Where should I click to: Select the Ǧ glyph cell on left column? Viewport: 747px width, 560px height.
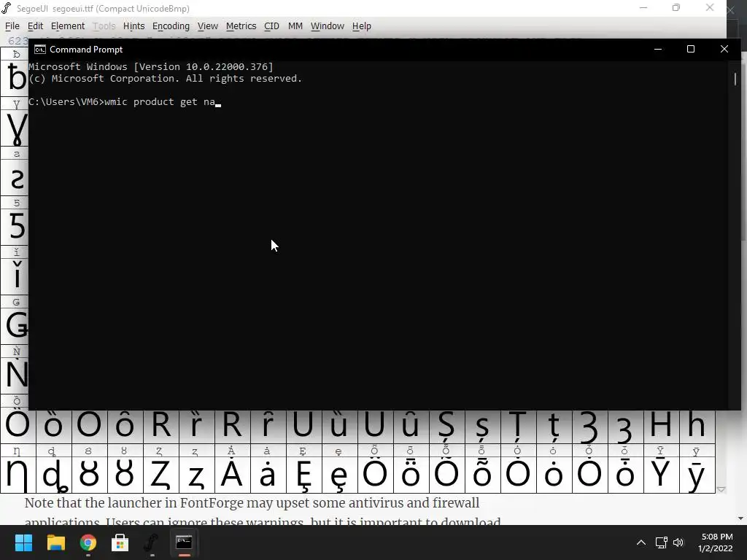point(15,325)
